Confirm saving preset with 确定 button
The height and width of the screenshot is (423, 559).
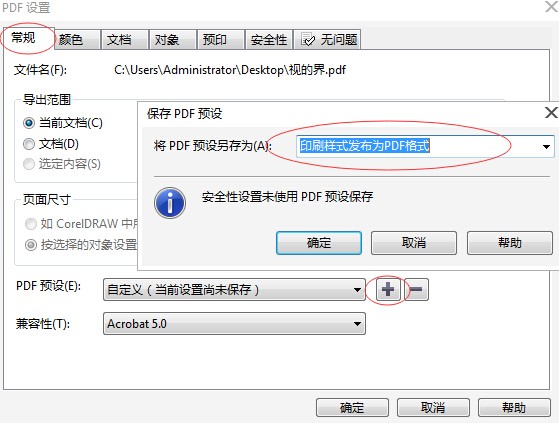point(319,243)
